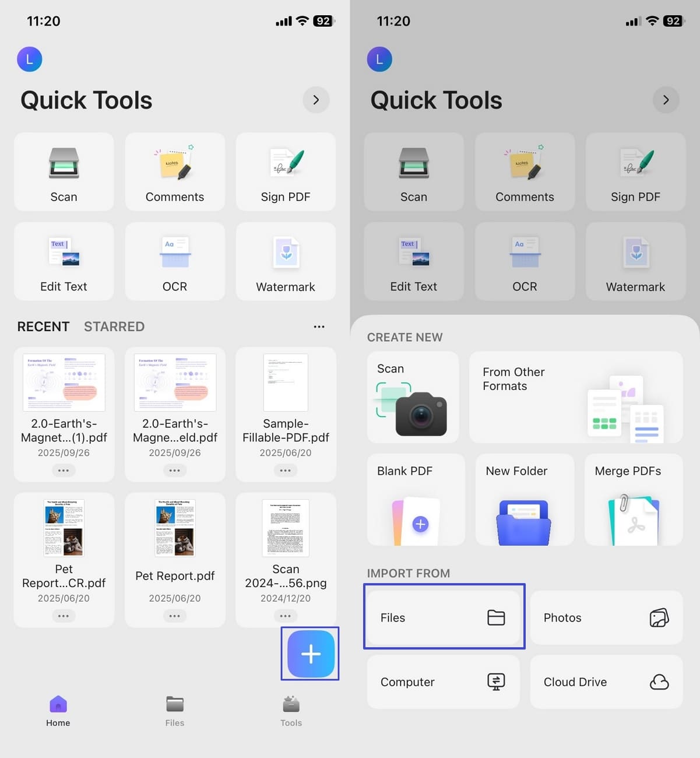Tap the blue plus creation button

tap(309, 654)
